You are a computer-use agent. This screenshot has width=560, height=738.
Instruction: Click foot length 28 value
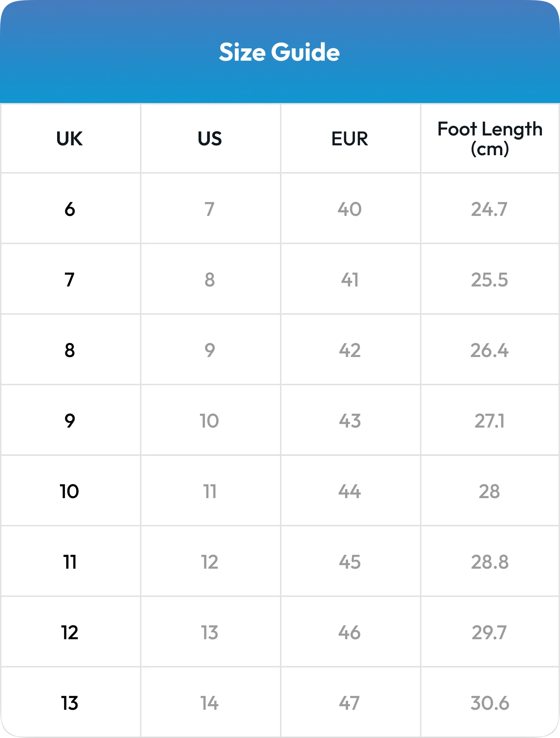click(489, 491)
